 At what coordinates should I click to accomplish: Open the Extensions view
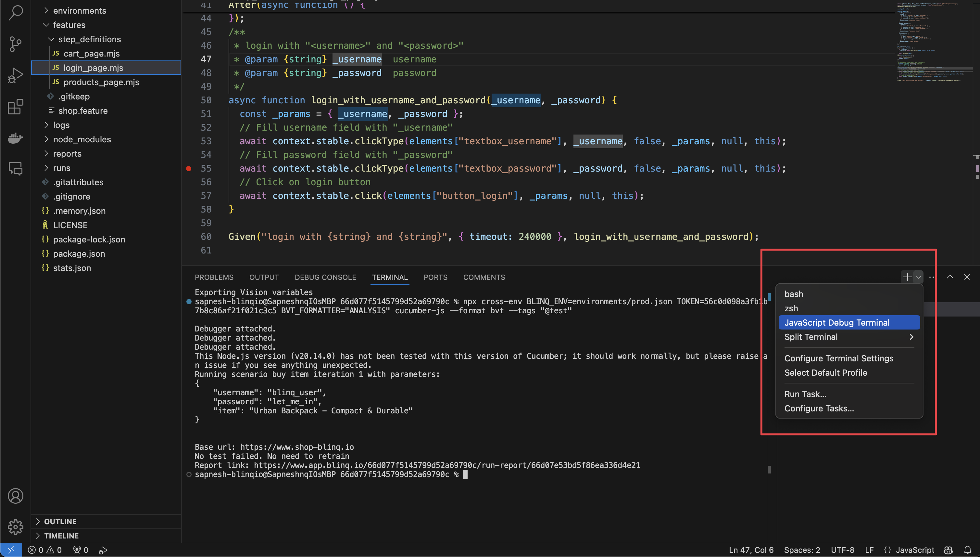tap(15, 107)
